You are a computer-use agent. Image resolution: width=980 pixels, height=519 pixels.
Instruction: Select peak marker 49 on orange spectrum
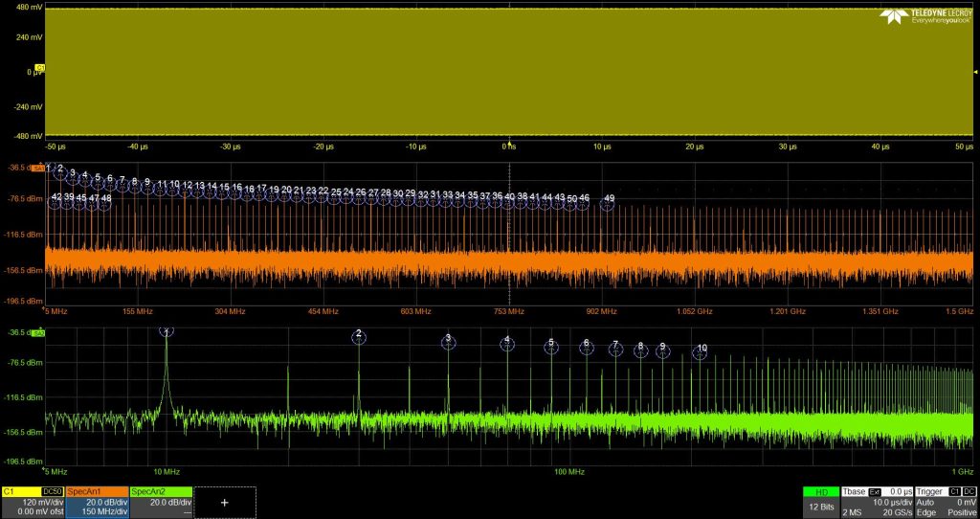tap(608, 200)
